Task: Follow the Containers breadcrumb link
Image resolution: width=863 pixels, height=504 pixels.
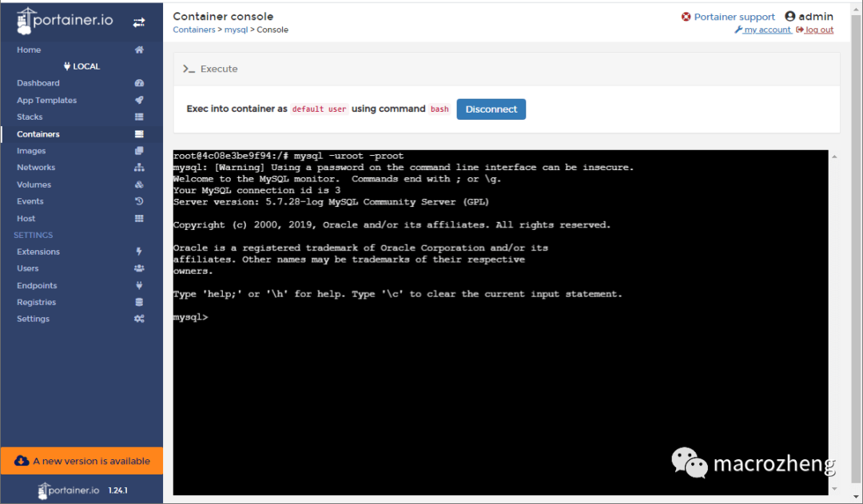Action: (193, 30)
